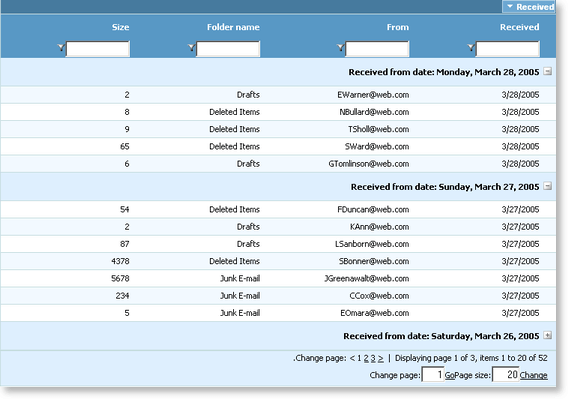This screenshot has width=568, height=399.
Task: Sort by the Received column header
Action: coord(519,27)
